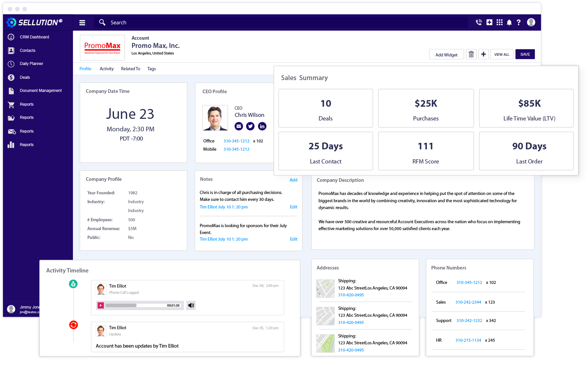The image size is (588, 365).
Task: Play the logged phone call recording
Action: coord(101,305)
